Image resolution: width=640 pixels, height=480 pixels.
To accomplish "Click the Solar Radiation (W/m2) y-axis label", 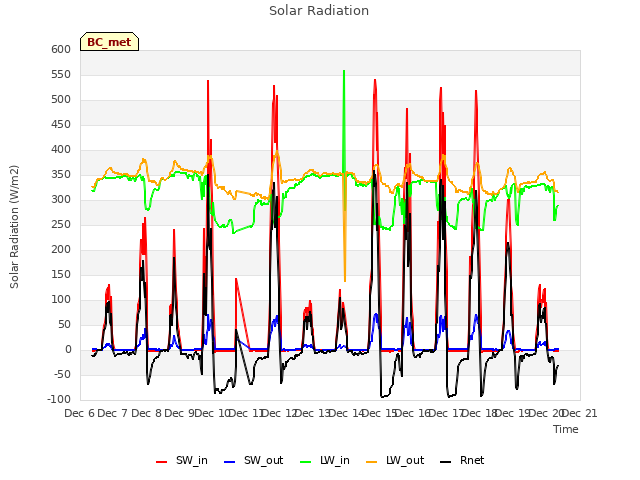I will click(14, 227).
